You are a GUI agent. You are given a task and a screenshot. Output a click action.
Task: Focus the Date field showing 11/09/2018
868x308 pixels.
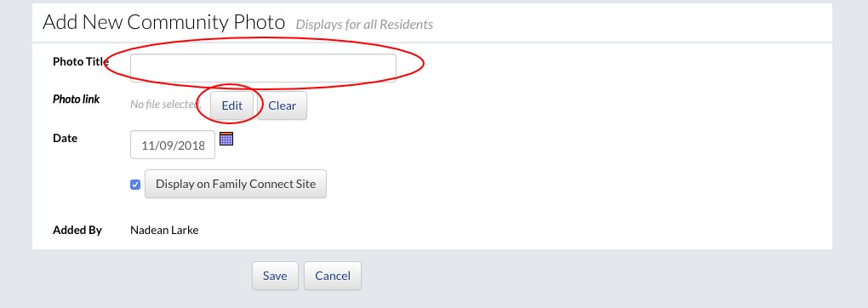coord(173,145)
